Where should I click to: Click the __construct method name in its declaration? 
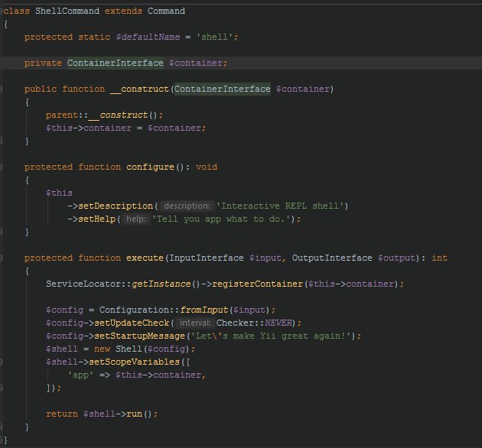click(x=139, y=89)
